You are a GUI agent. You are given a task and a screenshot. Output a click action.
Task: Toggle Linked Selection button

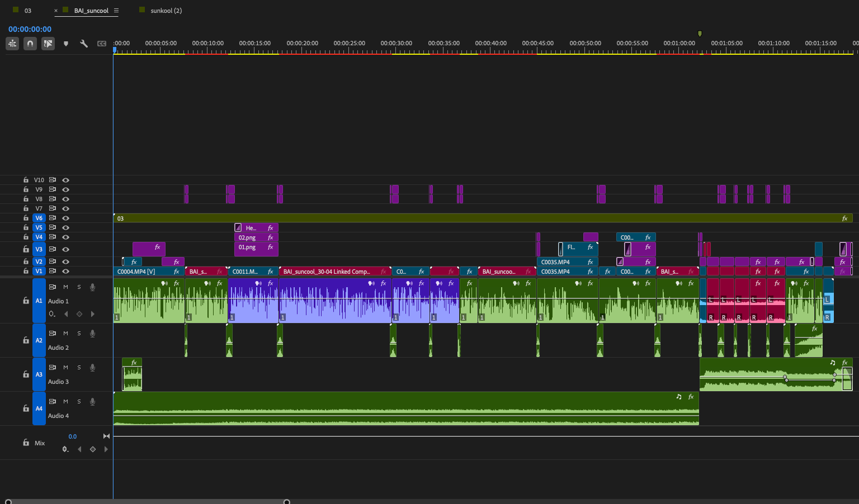(x=48, y=44)
